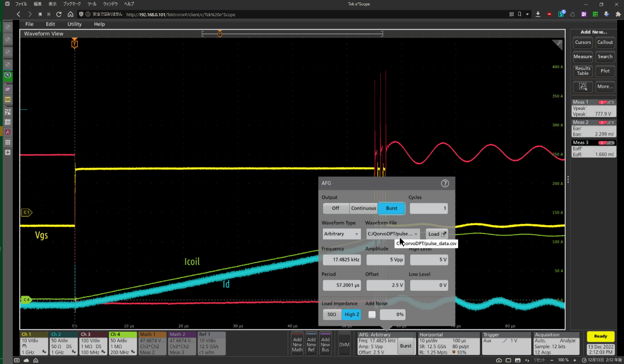Click the Frequency 17.4825 kHz field

341,260
